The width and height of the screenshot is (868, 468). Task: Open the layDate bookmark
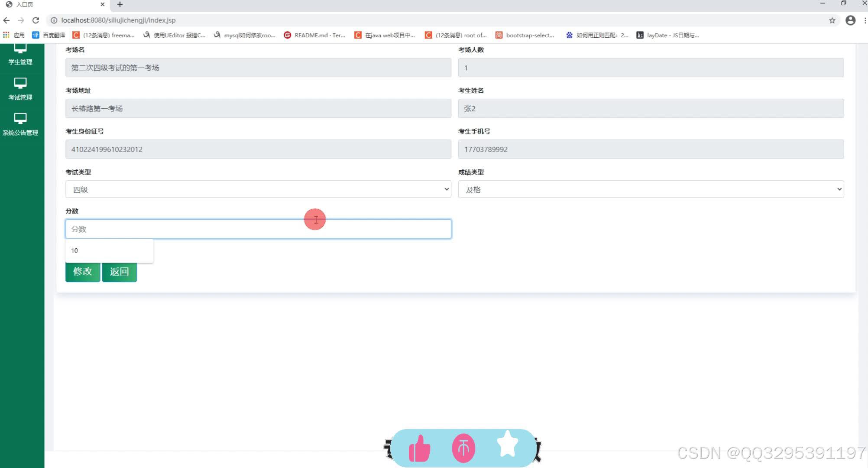[x=667, y=35]
